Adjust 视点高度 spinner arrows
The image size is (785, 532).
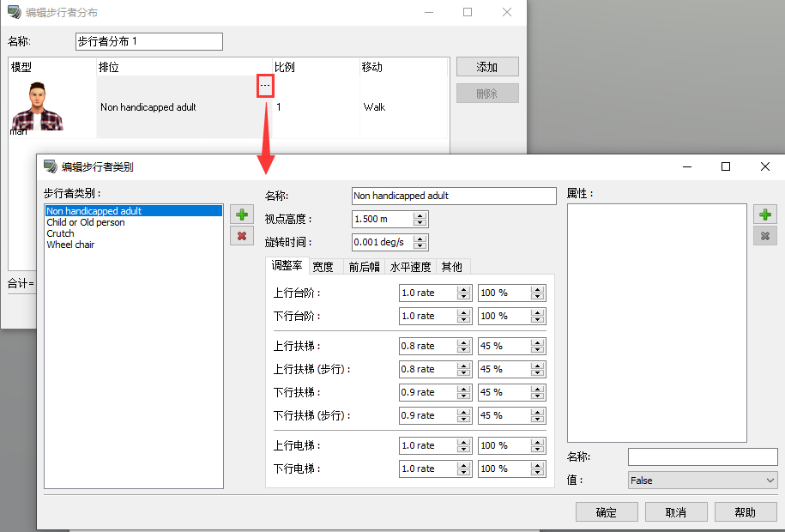pos(420,219)
